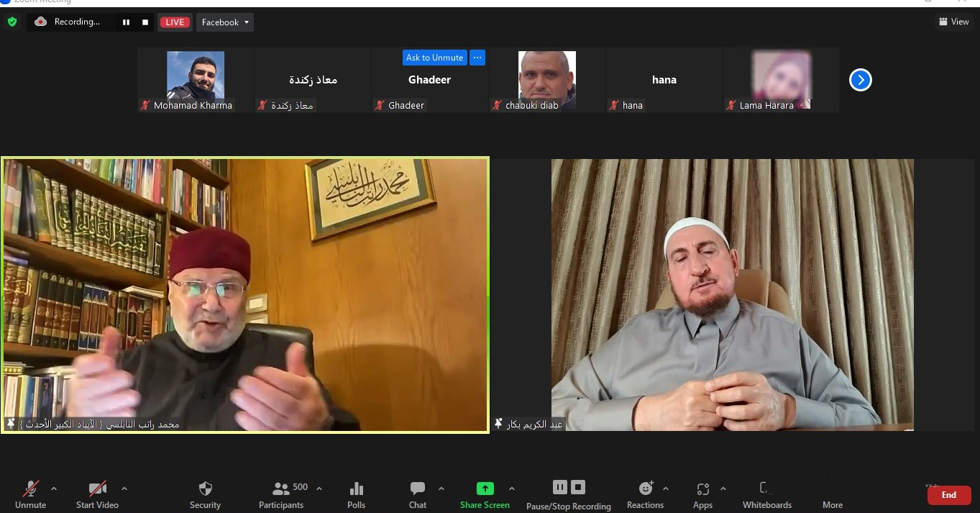
Task: Open the Security shield icon
Action: [x=205, y=489]
